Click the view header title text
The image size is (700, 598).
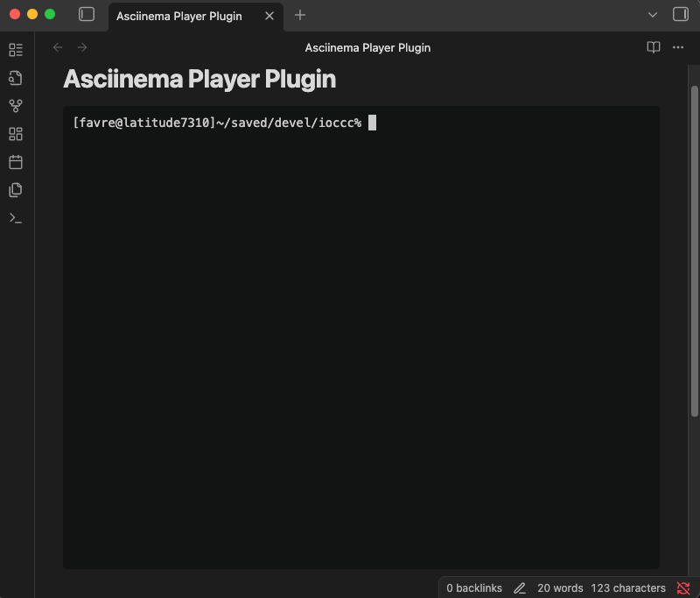tap(367, 48)
